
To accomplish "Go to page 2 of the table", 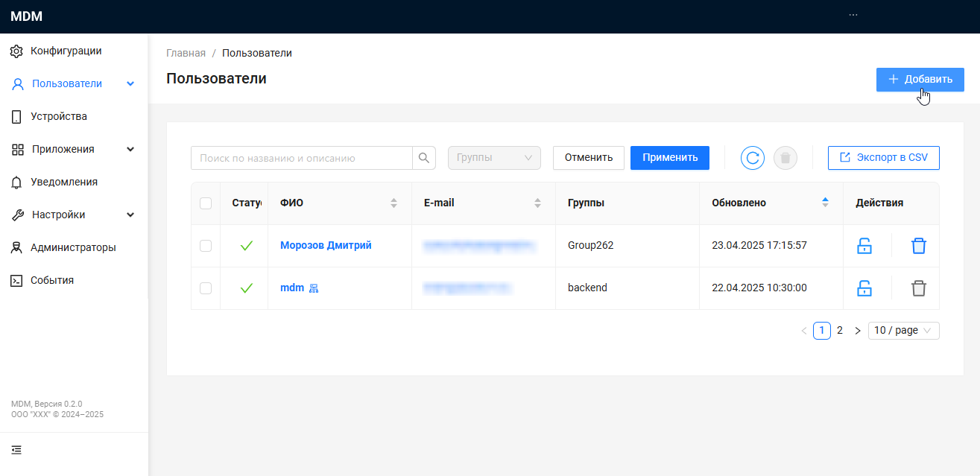I will (x=840, y=331).
